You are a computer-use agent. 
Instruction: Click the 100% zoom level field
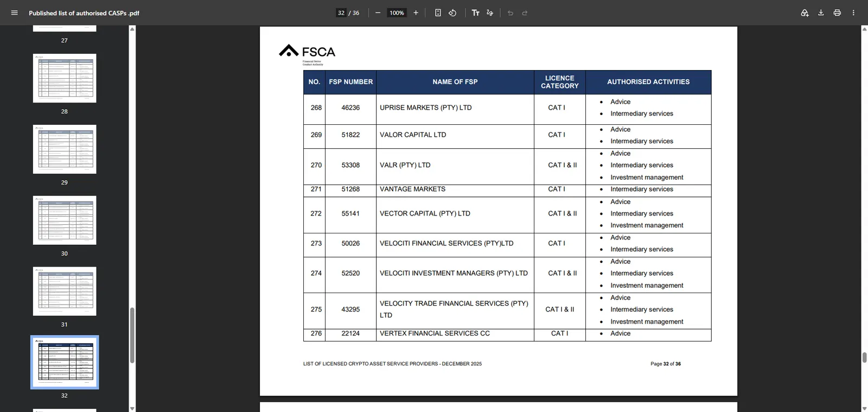[x=397, y=13]
